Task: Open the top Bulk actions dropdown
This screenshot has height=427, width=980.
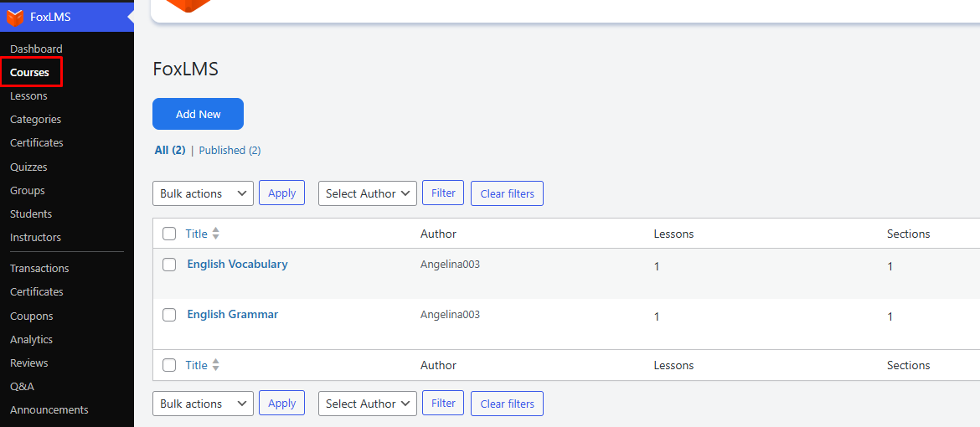Action: pos(203,193)
